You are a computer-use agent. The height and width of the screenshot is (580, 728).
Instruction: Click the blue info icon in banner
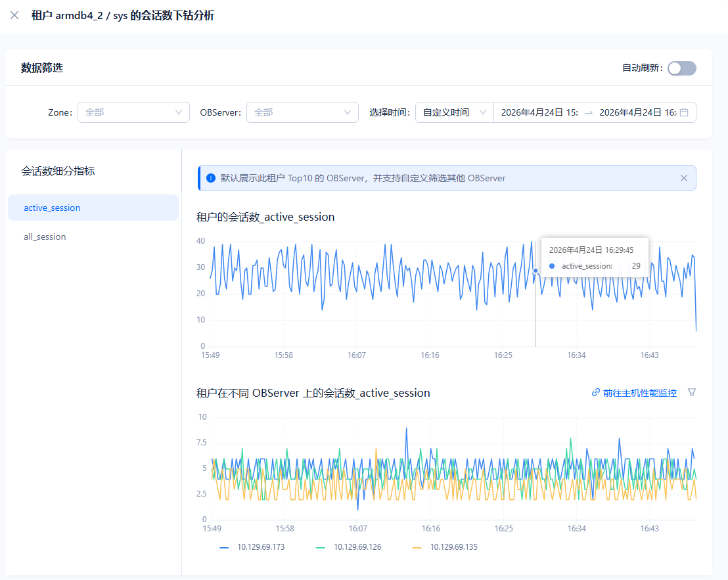[x=211, y=178]
